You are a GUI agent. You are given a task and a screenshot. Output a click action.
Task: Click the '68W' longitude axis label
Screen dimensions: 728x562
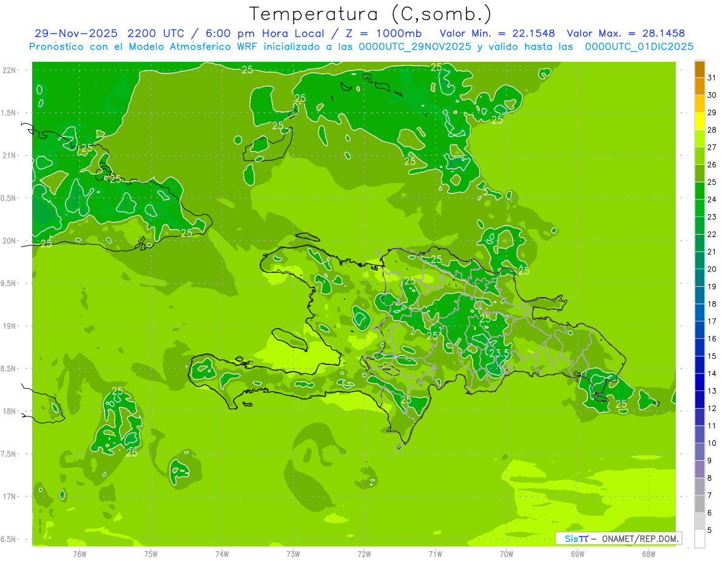click(649, 554)
